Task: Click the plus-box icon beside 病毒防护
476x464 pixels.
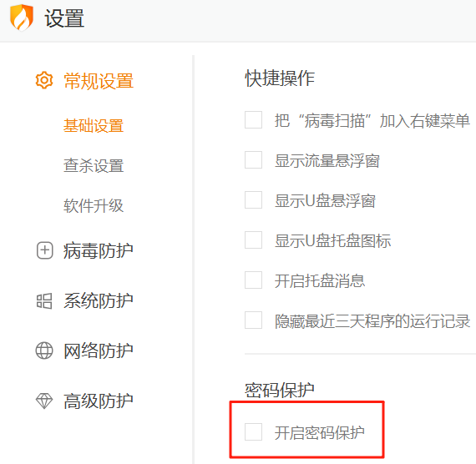Action: point(44,250)
